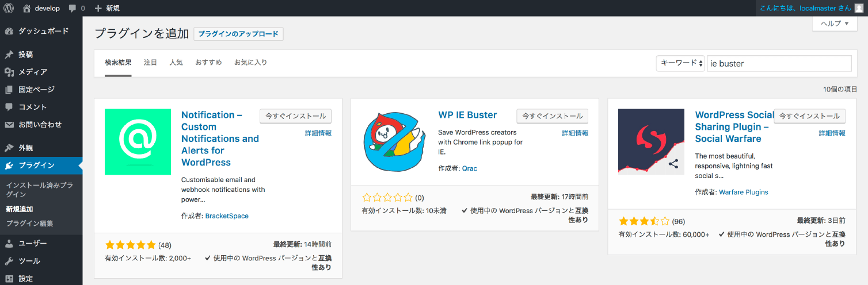Click the ツール wrench icon
The width and height of the screenshot is (868, 285).
pos(9,261)
